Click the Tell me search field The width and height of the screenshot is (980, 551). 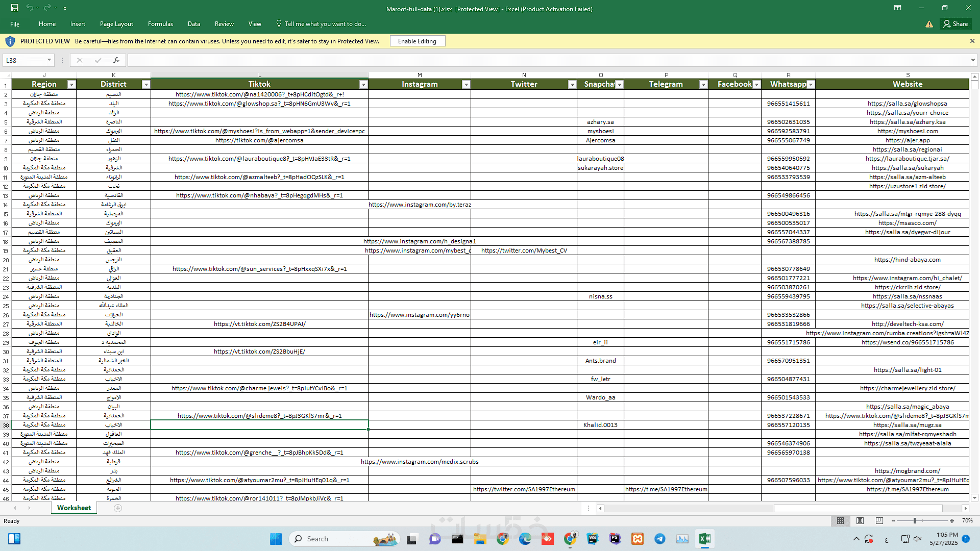[x=325, y=24]
